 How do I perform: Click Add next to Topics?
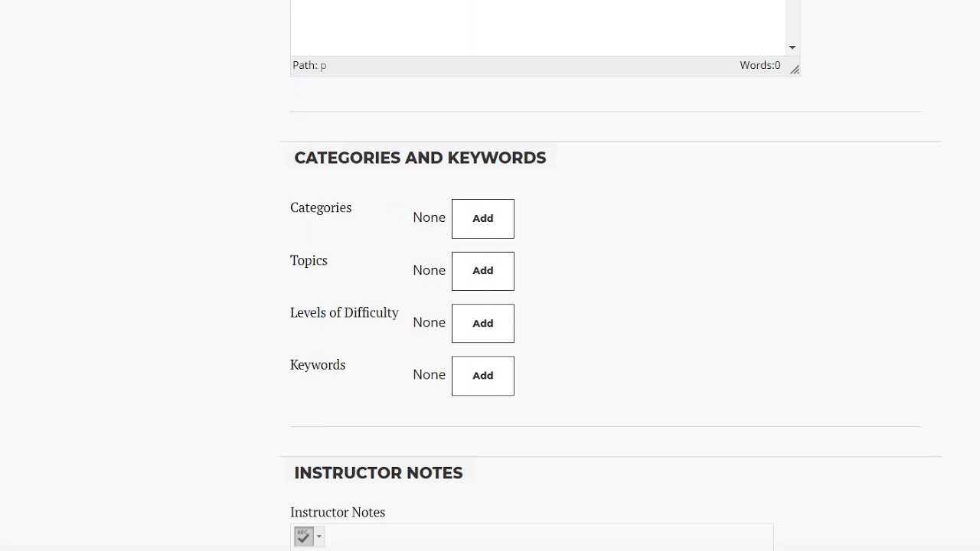coord(482,271)
